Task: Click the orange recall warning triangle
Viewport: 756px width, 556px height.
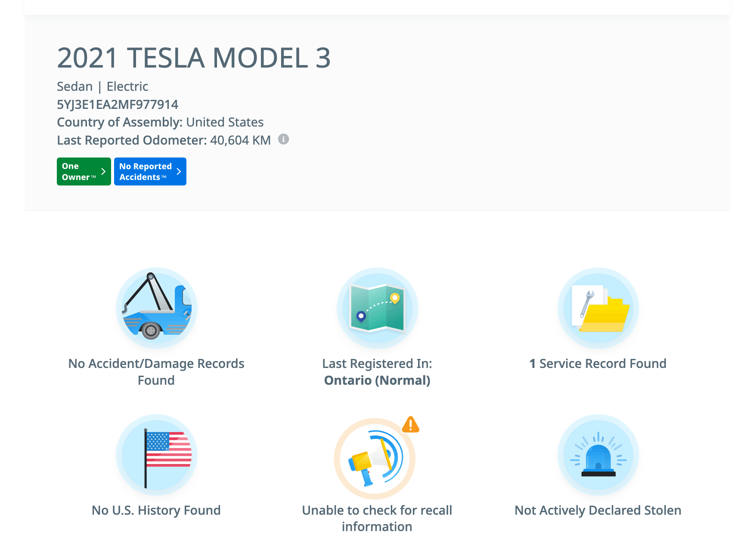Action: click(411, 424)
